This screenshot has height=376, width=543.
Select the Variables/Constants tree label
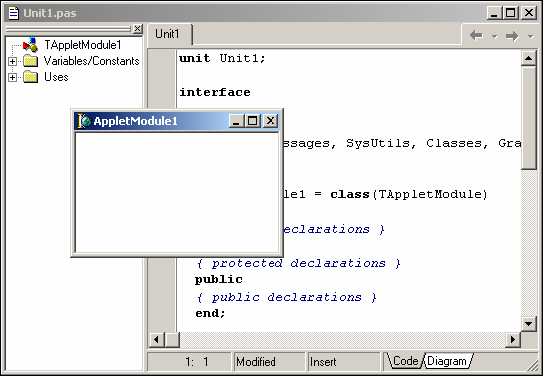[91, 61]
